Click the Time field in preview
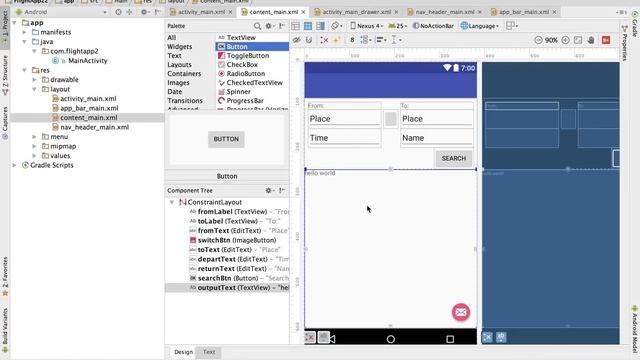 (x=344, y=138)
